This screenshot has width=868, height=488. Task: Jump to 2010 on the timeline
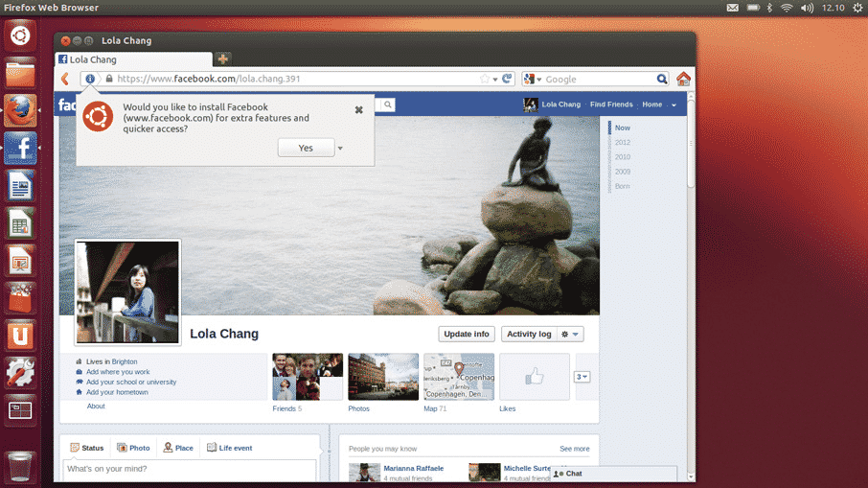click(623, 157)
